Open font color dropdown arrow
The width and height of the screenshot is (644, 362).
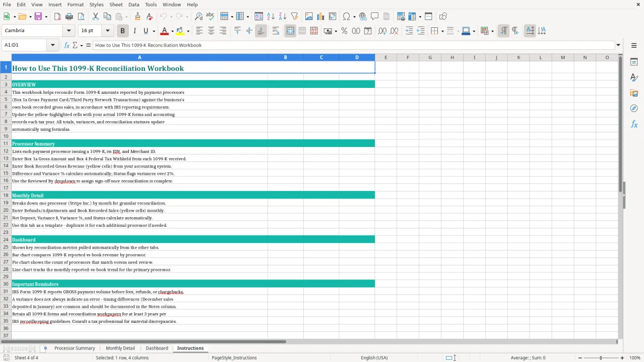[172, 31]
